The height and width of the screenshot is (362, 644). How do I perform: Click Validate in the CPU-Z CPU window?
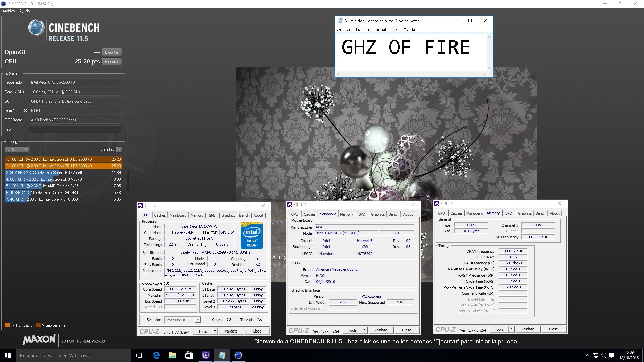(x=231, y=331)
